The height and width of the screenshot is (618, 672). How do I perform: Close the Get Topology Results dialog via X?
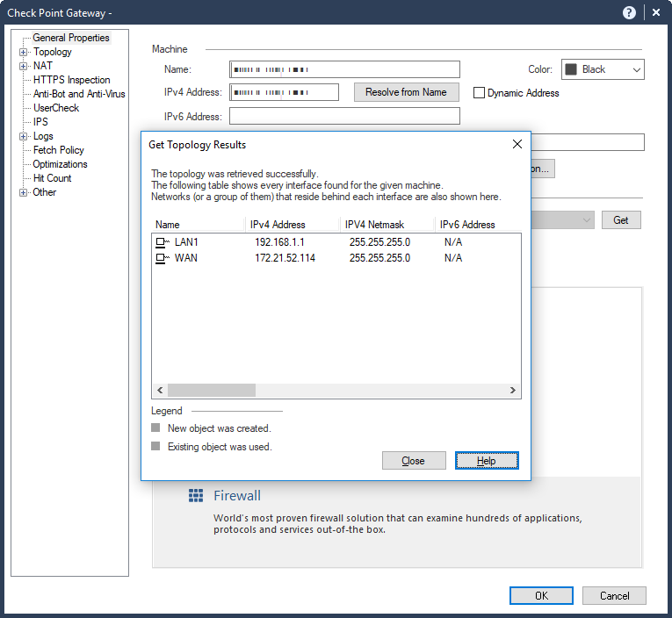click(x=517, y=144)
